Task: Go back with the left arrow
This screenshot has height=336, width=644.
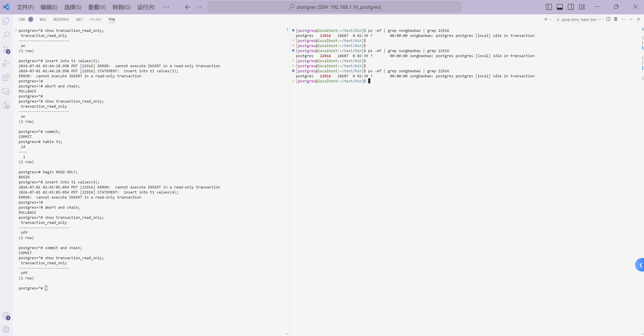Action: [x=188, y=7]
